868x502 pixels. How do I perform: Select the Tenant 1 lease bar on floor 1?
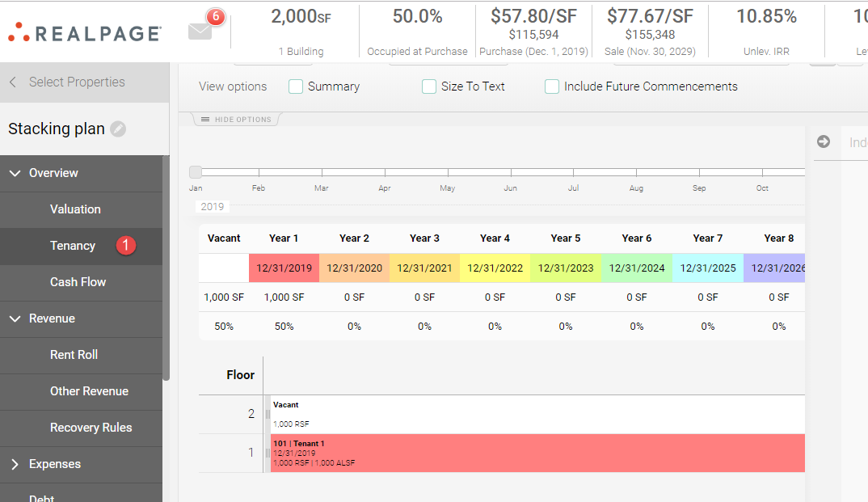[x=533, y=453]
